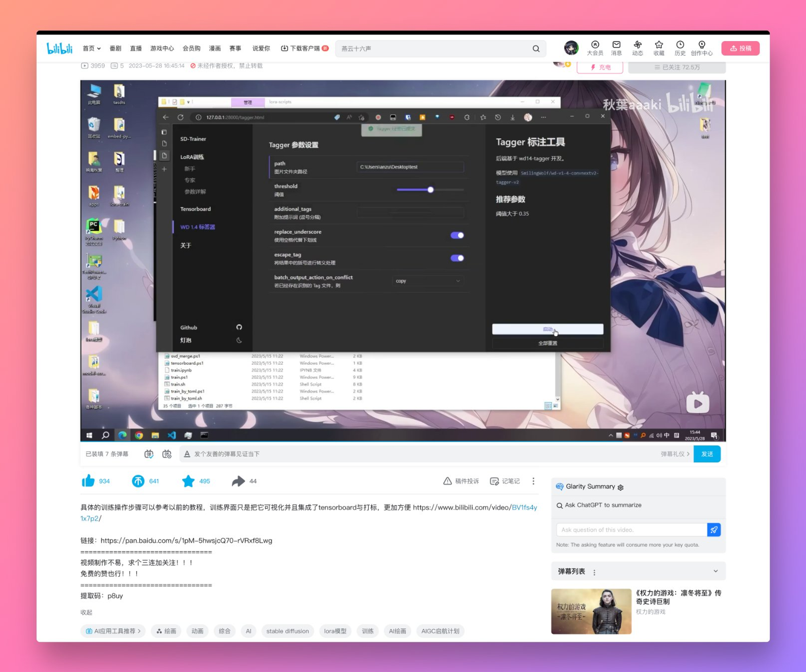
Task: Click 记笔记 notes button
Action: tap(505, 481)
